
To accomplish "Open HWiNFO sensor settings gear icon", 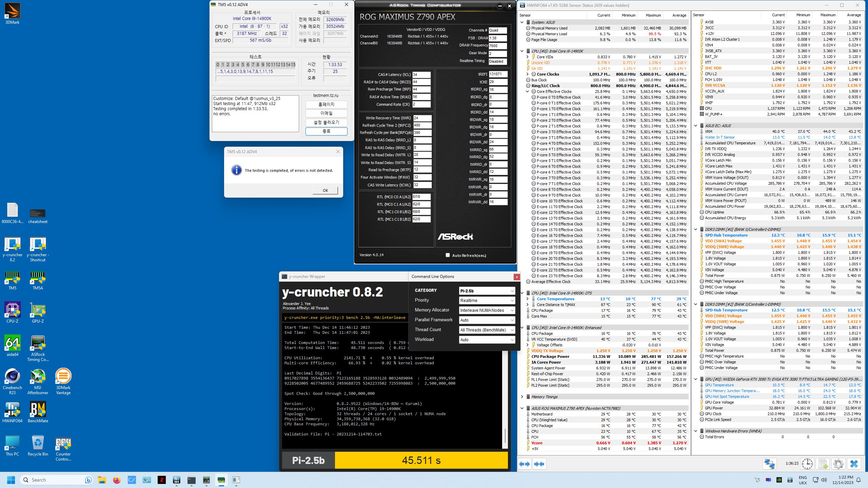I will (838, 464).
